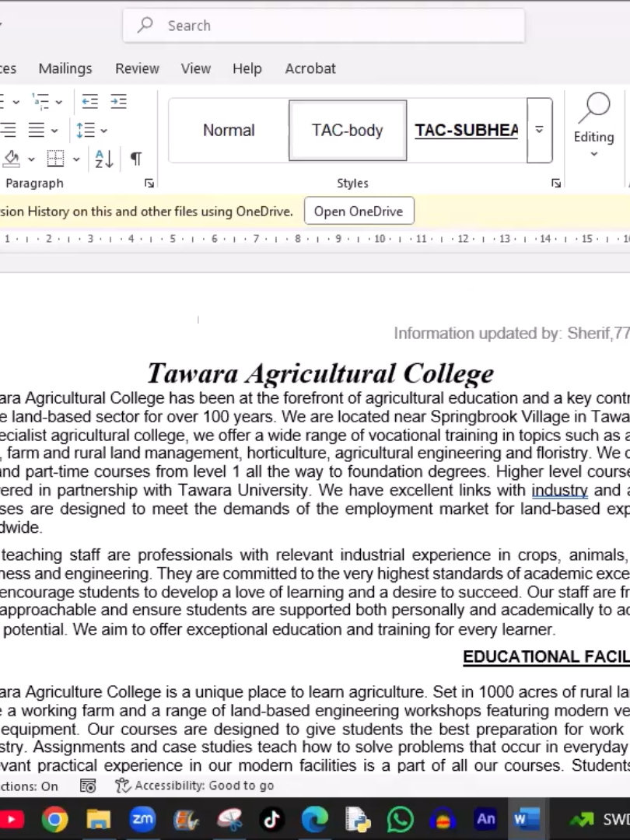Open the View tab

195,68
